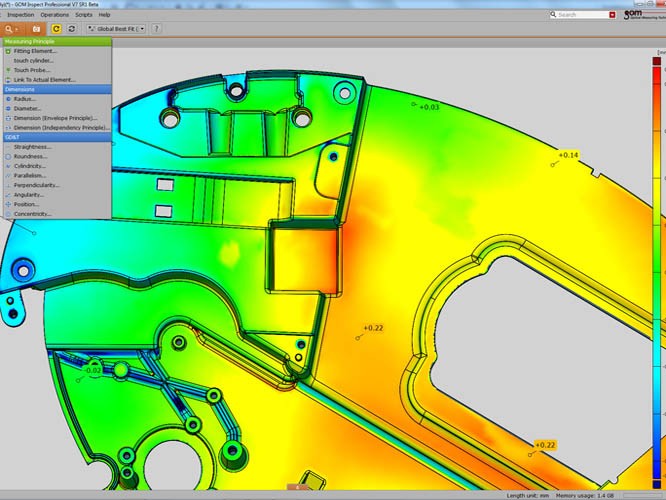666x500 pixels.
Task: Select Cylindricity... check
Action: pos(57,166)
